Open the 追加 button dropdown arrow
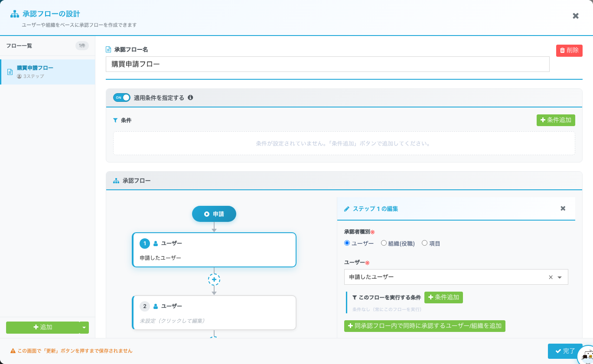Screen dimensions: 593x364 click(x=83, y=328)
